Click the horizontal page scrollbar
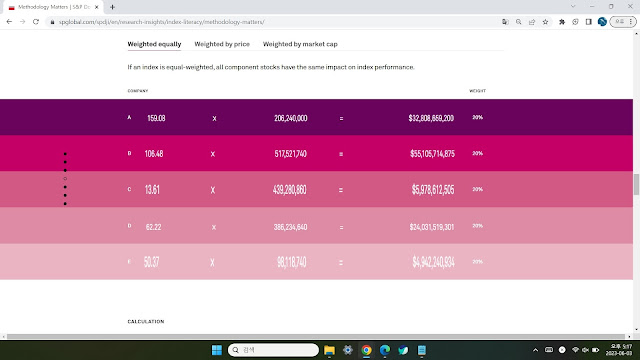This screenshot has width=640, height=360. pos(316,337)
